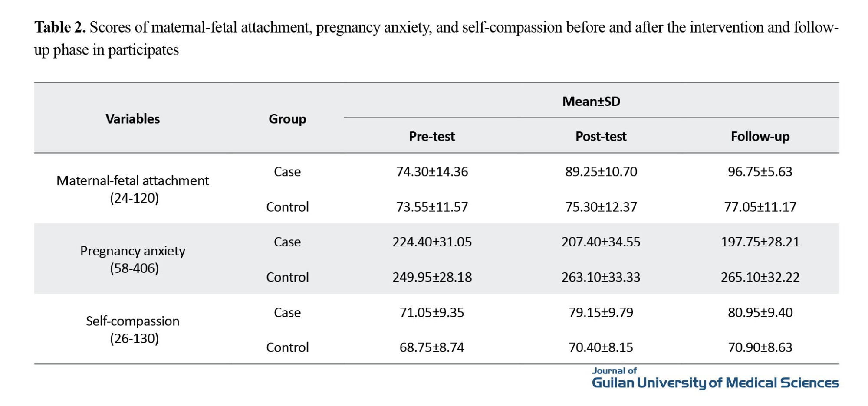Select the cell showing 79.15±9.79
The height and width of the screenshot is (406, 868).
pyautogui.click(x=601, y=312)
